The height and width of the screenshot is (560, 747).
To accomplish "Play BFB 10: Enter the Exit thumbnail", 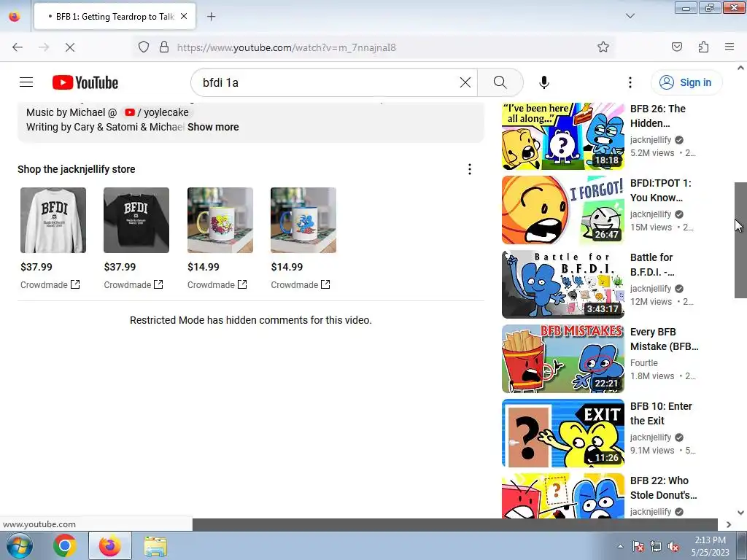I will tap(563, 433).
